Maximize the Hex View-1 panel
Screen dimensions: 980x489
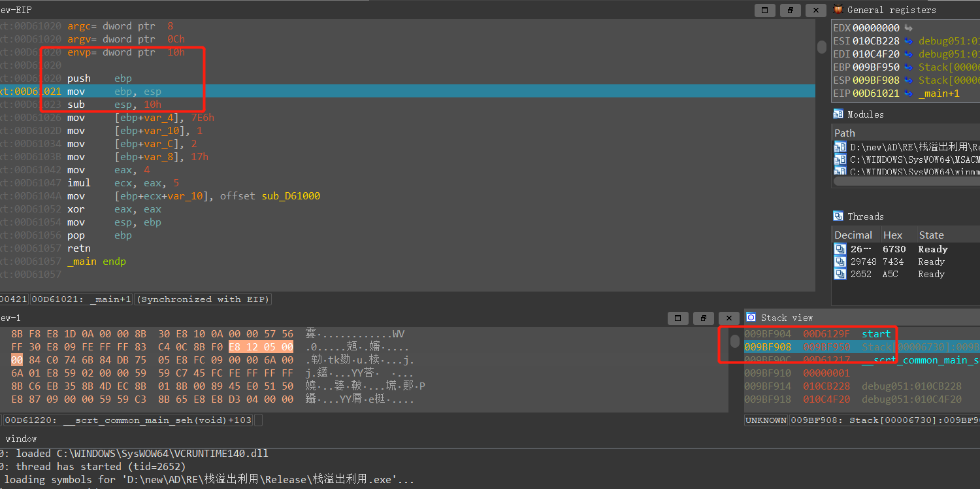click(678, 318)
